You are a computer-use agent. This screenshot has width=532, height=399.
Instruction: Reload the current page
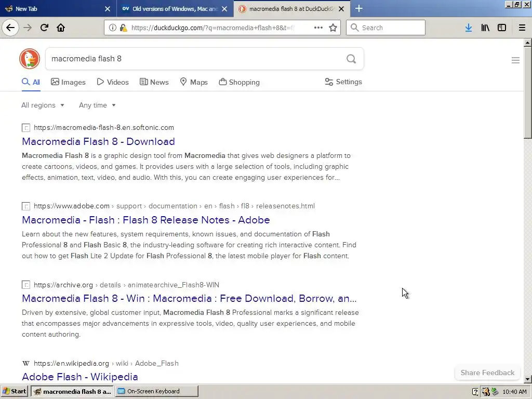tap(44, 28)
